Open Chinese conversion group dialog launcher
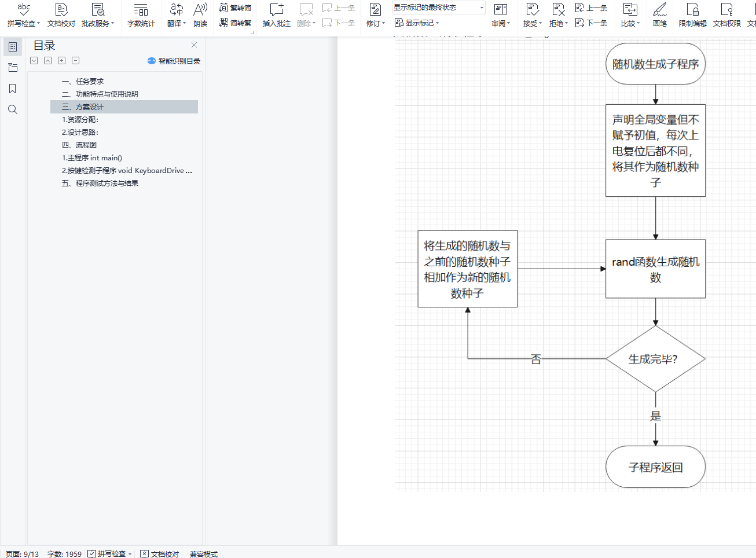The height and width of the screenshot is (558, 756). click(252, 33)
